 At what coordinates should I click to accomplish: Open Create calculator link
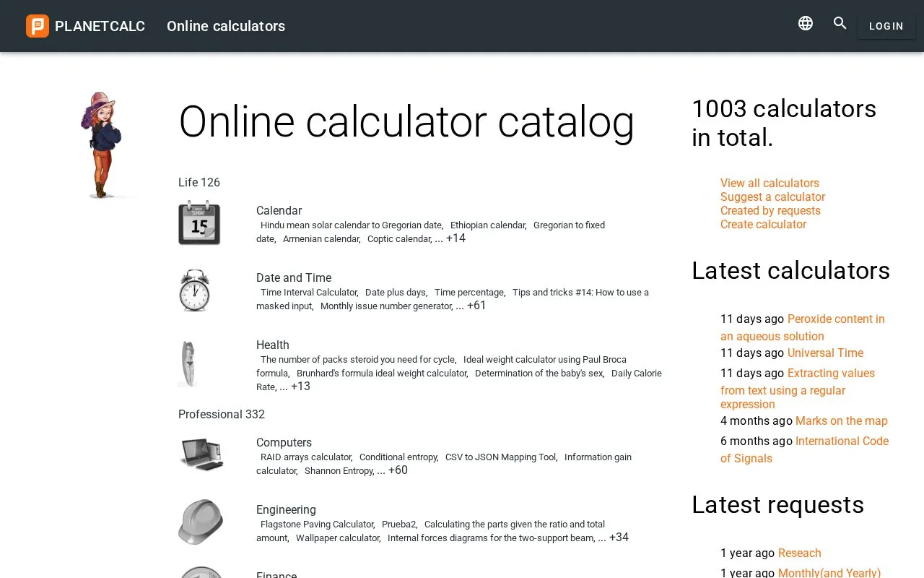763,224
